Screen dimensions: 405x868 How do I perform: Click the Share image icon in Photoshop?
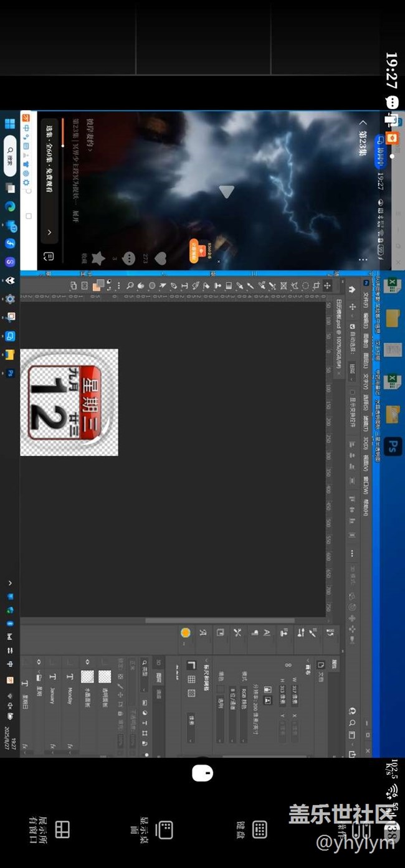click(x=353, y=754)
